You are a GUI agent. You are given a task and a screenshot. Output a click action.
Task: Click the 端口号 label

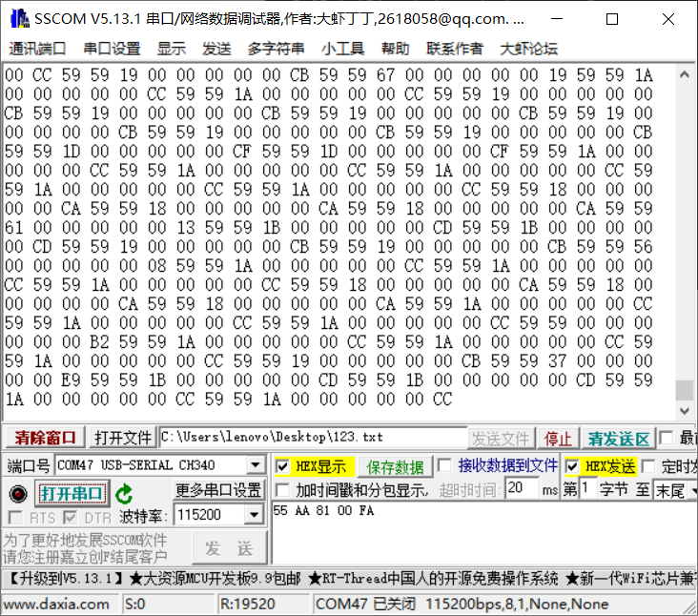coord(29,466)
